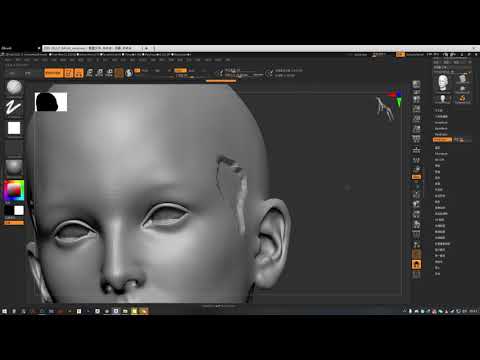The image size is (480, 360).
Task: Select the Rotate transform icon
Action: 109,73
